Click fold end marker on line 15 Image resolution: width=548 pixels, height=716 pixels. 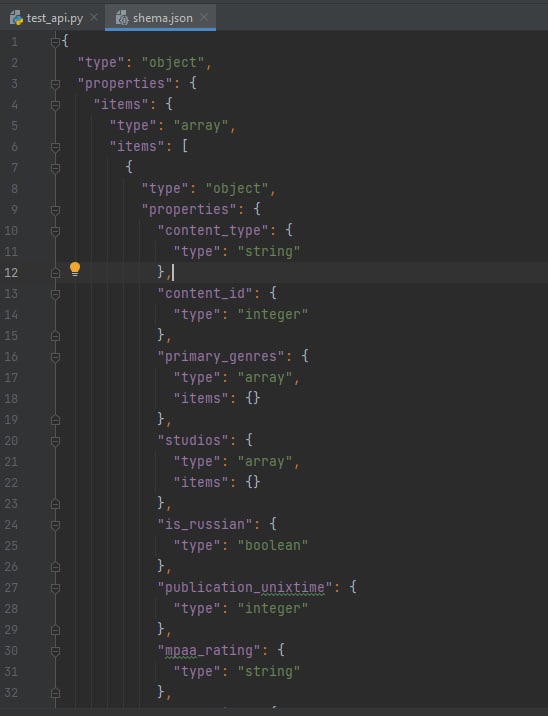55,336
